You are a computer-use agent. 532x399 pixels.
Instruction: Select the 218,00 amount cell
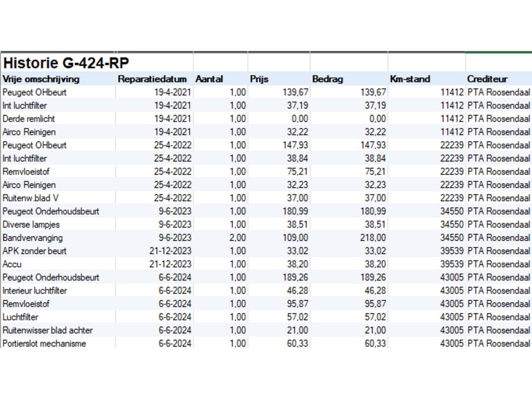point(373,237)
